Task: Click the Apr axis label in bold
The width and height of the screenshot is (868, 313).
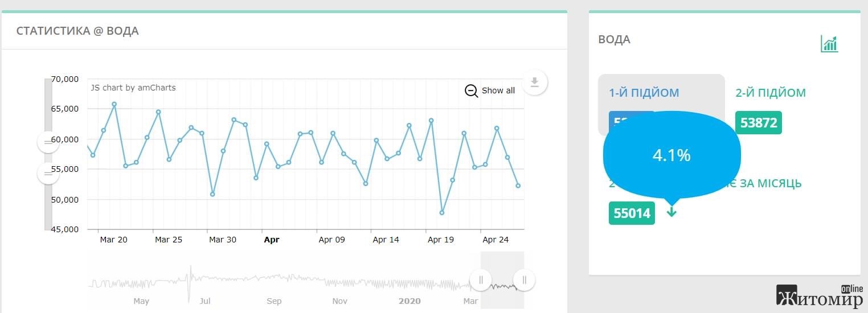Action: pos(272,240)
